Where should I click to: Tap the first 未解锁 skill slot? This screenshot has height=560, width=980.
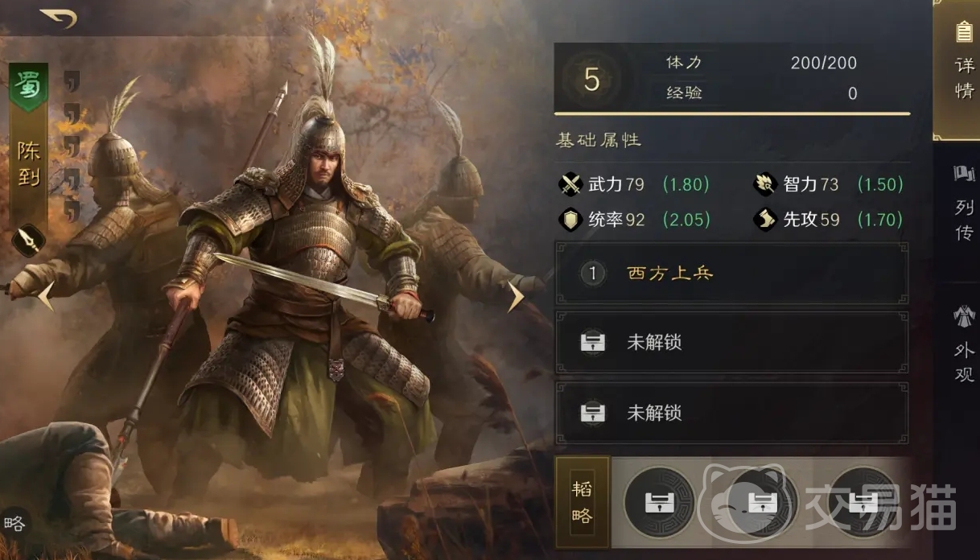731,343
